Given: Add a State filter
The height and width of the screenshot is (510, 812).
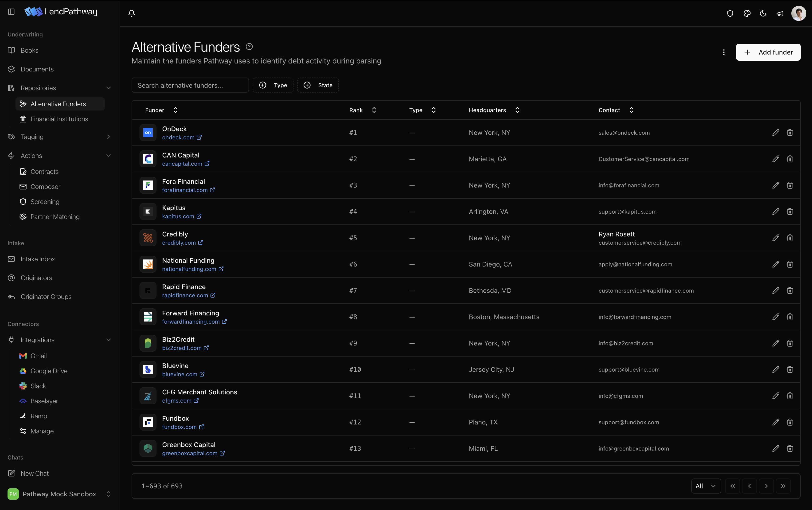Looking at the screenshot, I should pos(318,85).
